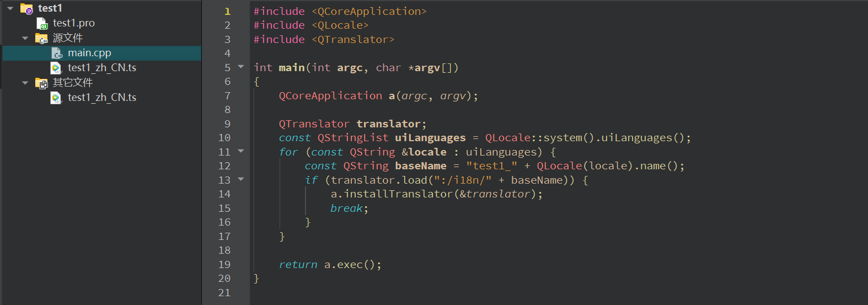
Task: Click the test1.pro file icon
Action: click(42, 23)
